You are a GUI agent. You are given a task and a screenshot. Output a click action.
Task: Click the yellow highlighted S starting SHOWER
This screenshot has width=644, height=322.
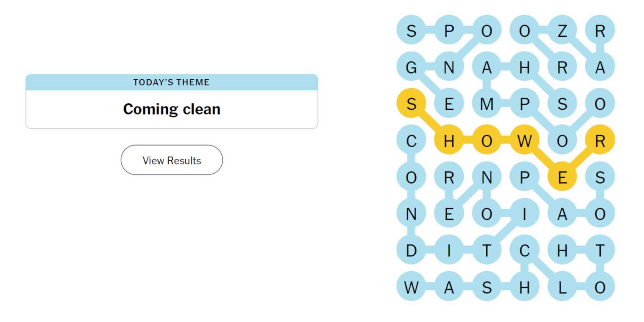pyautogui.click(x=411, y=103)
